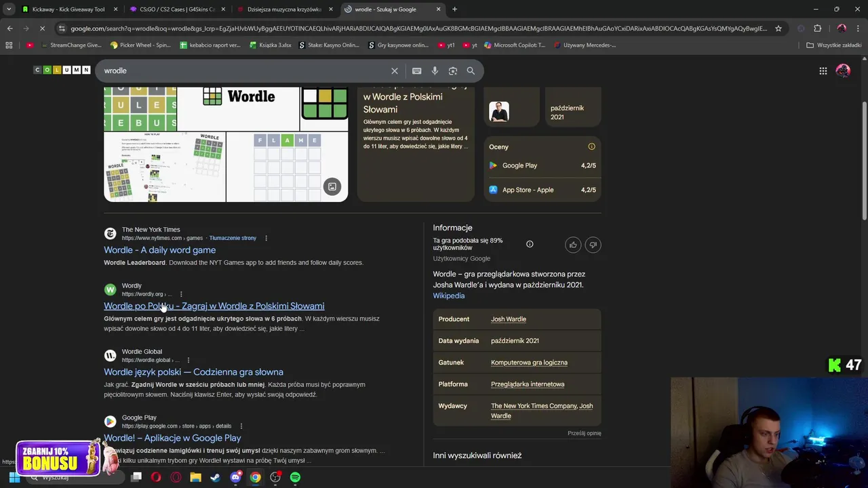
Task: Open Komputerowa gra logiczna genre link
Action: pyautogui.click(x=529, y=363)
